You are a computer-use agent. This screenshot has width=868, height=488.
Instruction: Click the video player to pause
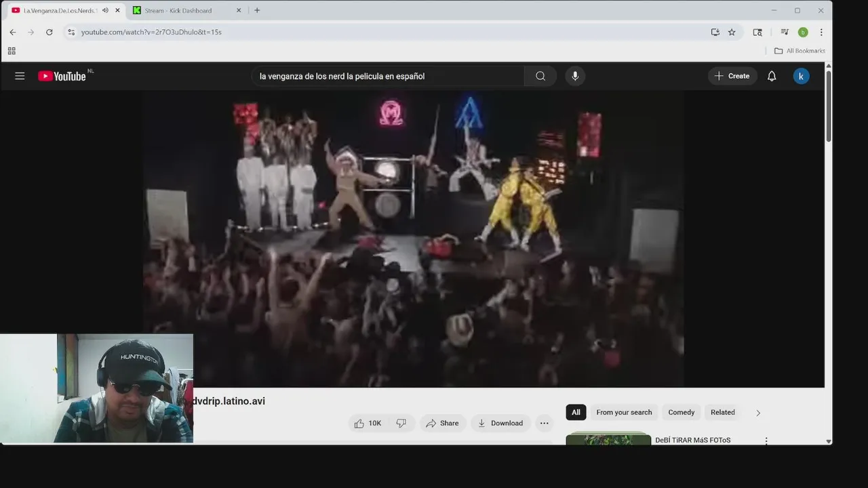[412, 239]
